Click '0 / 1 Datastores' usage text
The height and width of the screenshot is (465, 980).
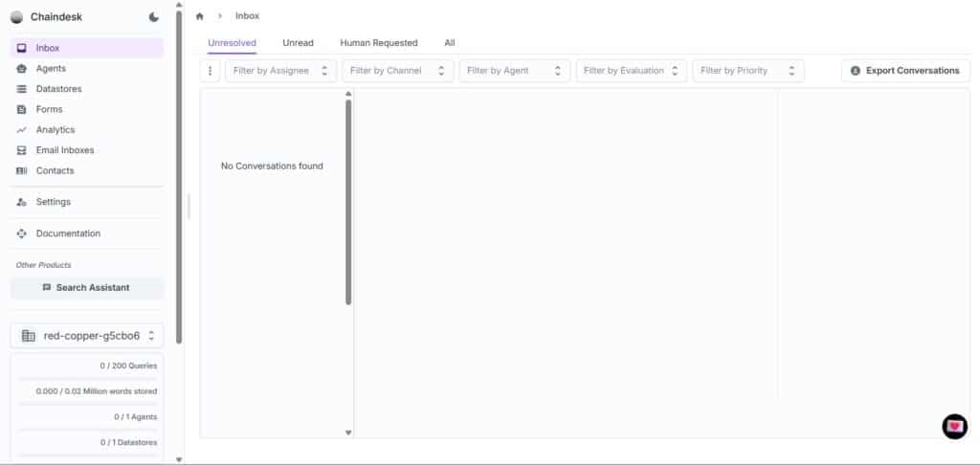point(129,442)
